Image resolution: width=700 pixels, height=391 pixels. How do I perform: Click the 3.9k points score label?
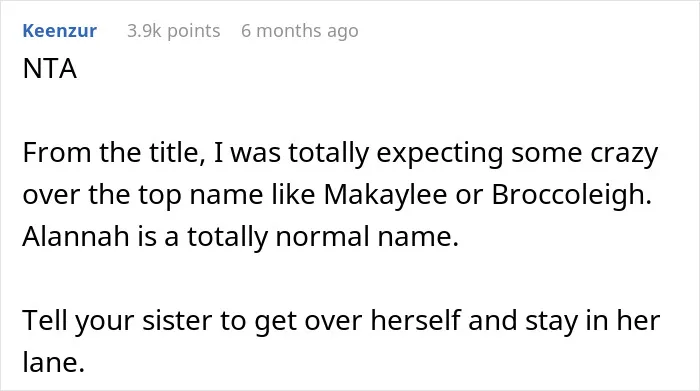click(x=174, y=31)
